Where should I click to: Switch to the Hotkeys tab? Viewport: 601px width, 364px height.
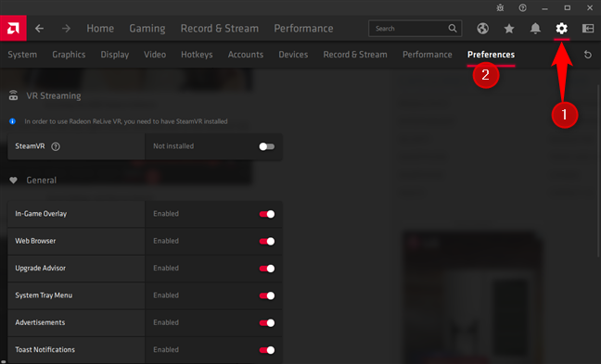point(197,55)
